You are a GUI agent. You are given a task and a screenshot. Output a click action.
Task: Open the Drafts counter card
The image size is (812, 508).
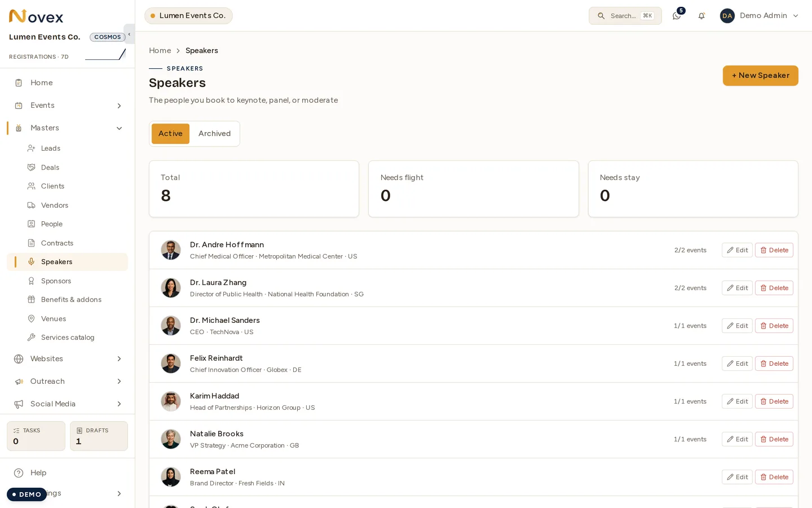[99, 436]
